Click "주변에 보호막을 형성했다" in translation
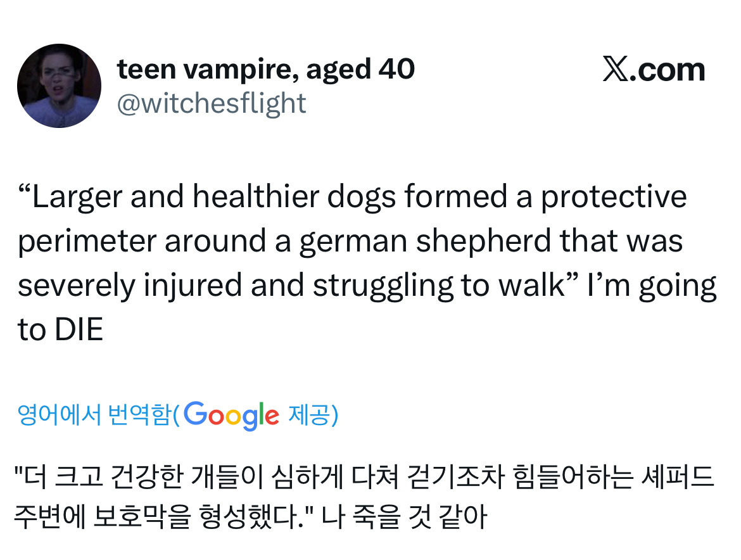Screen dimensions: 741x560 tap(158, 518)
